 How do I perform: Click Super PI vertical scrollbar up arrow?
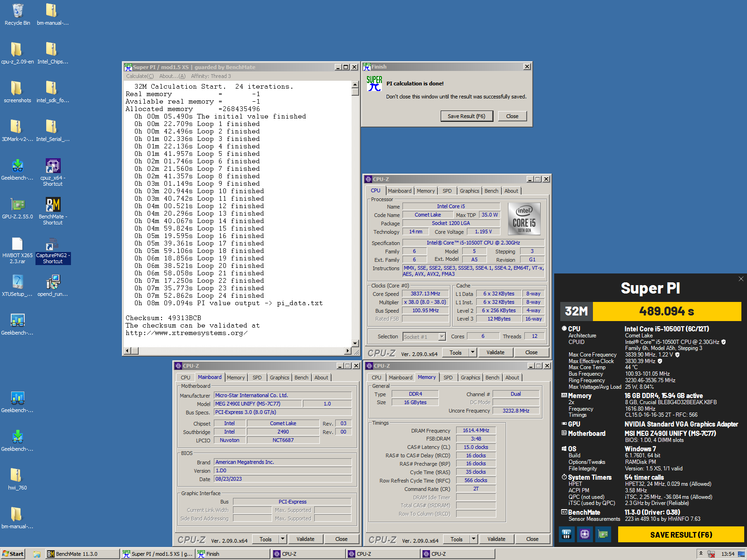pyautogui.click(x=355, y=84)
